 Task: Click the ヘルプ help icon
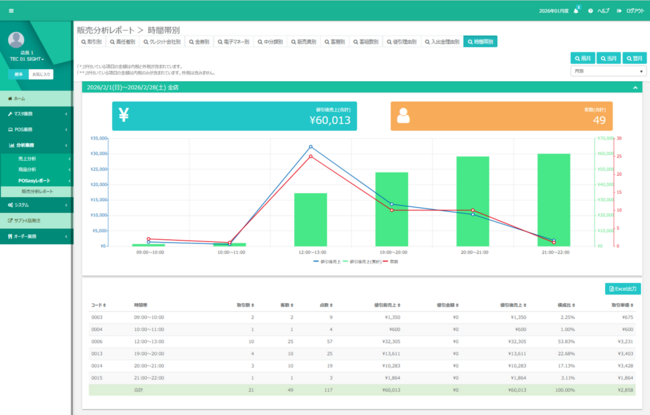point(591,10)
